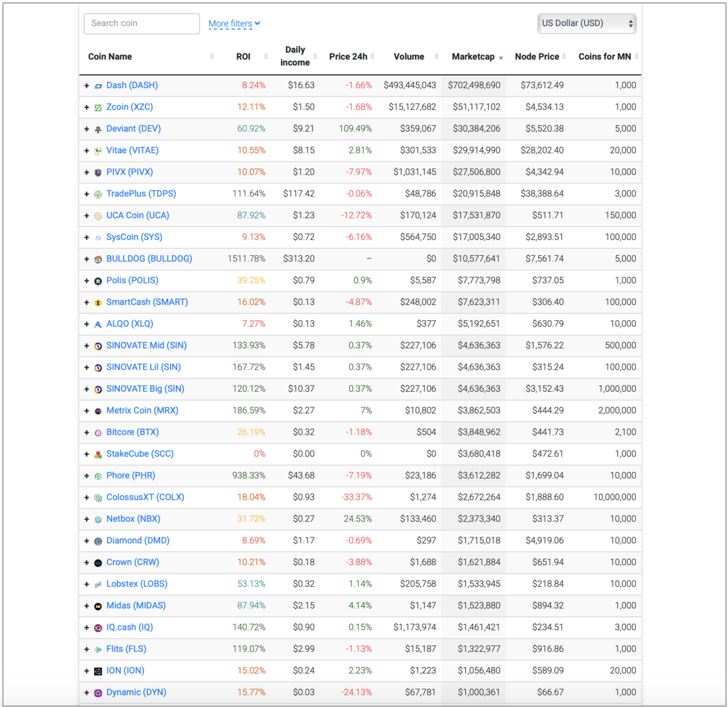
Task: Sort table by Daily income header
Action: [x=295, y=56]
